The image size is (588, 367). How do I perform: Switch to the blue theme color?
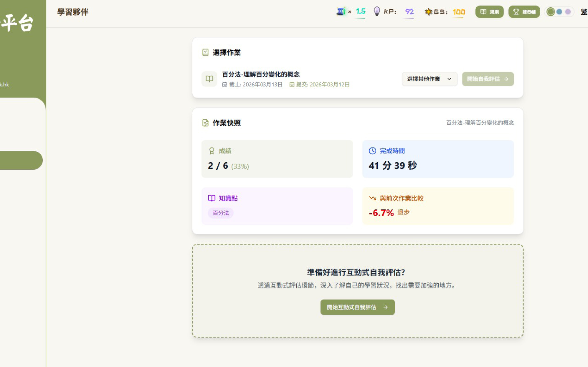point(559,12)
